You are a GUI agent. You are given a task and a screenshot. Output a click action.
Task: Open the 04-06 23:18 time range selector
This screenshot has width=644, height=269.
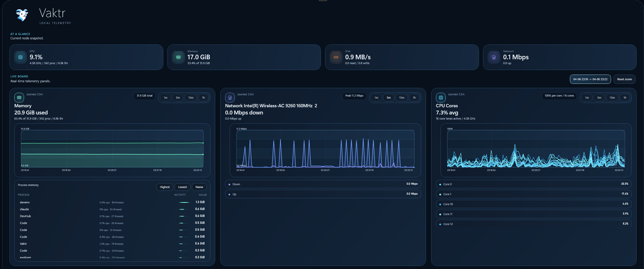590,79
